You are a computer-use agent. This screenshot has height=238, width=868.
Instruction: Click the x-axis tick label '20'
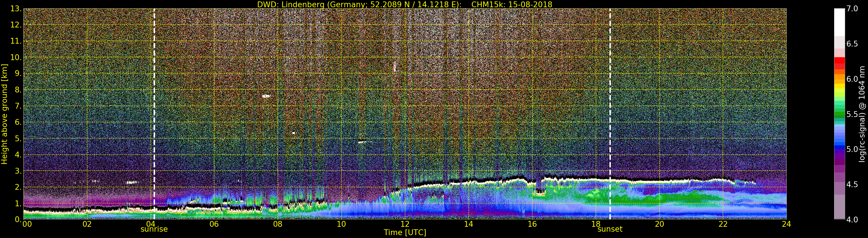(659, 224)
